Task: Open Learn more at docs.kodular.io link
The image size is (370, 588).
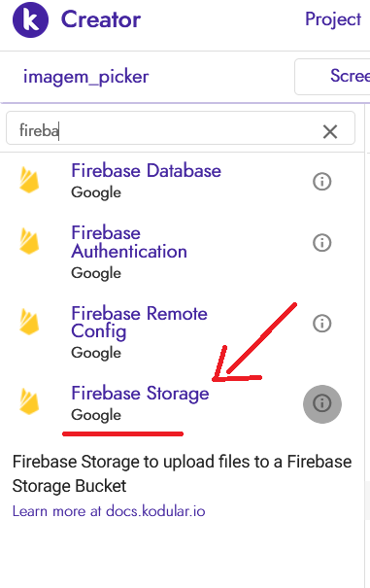Action: point(109,511)
